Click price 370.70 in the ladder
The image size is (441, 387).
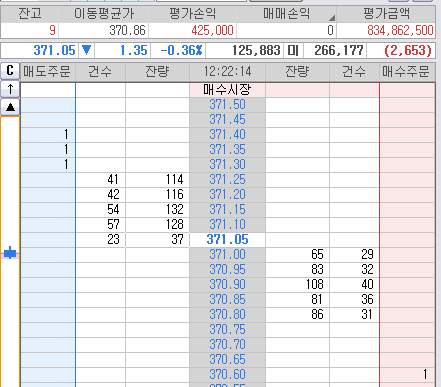coord(227,345)
